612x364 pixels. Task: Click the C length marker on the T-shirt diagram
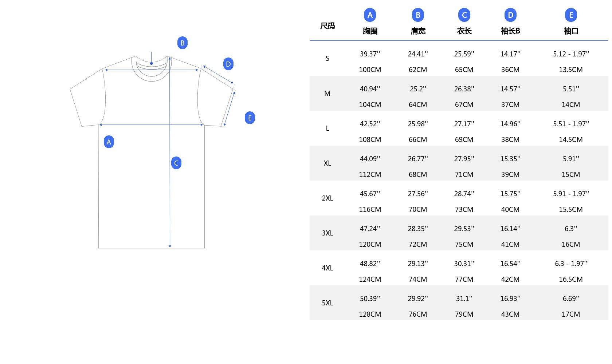coord(176,163)
